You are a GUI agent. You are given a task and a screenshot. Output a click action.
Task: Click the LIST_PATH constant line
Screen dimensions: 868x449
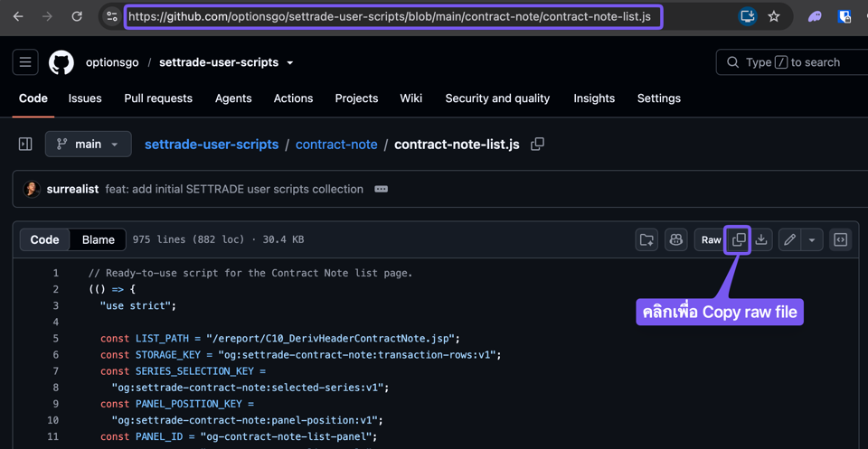280,338
